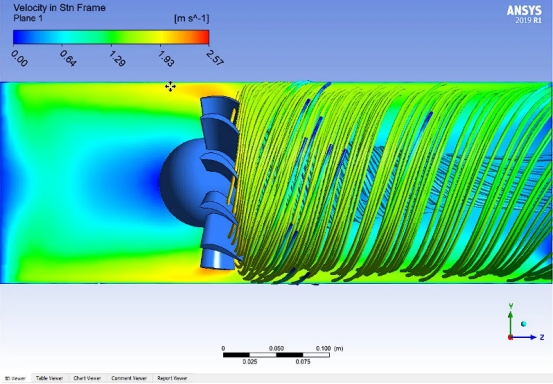Click the ANSYS 2019 R1 logo
The width and height of the screenshot is (553, 384).
coord(524,14)
